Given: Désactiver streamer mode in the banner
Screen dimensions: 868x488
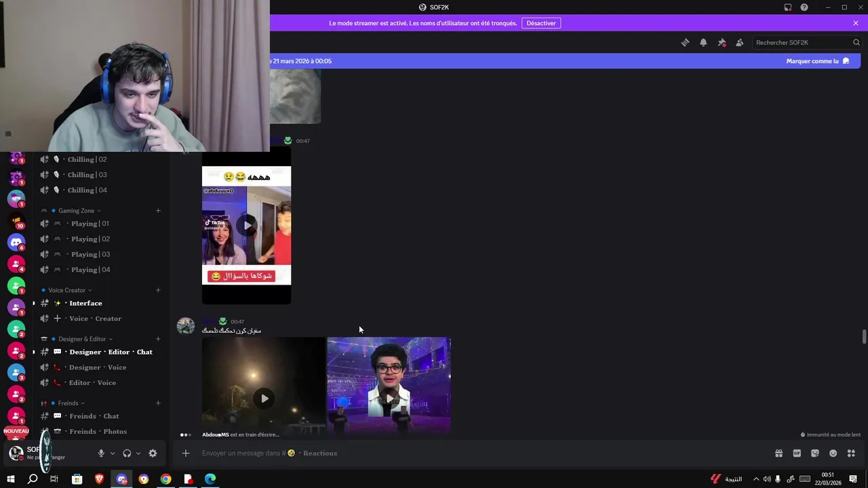Looking at the screenshot, I should [541, 23].
